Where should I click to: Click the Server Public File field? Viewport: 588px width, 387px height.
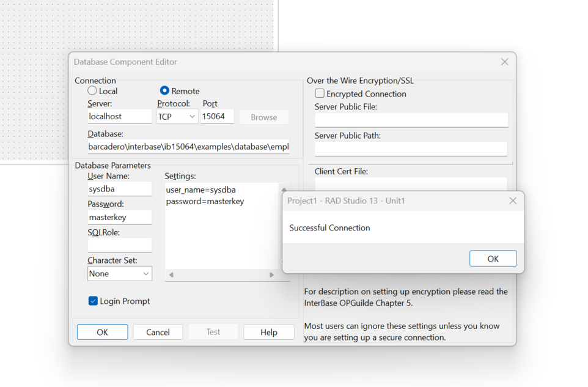point(411,120)
